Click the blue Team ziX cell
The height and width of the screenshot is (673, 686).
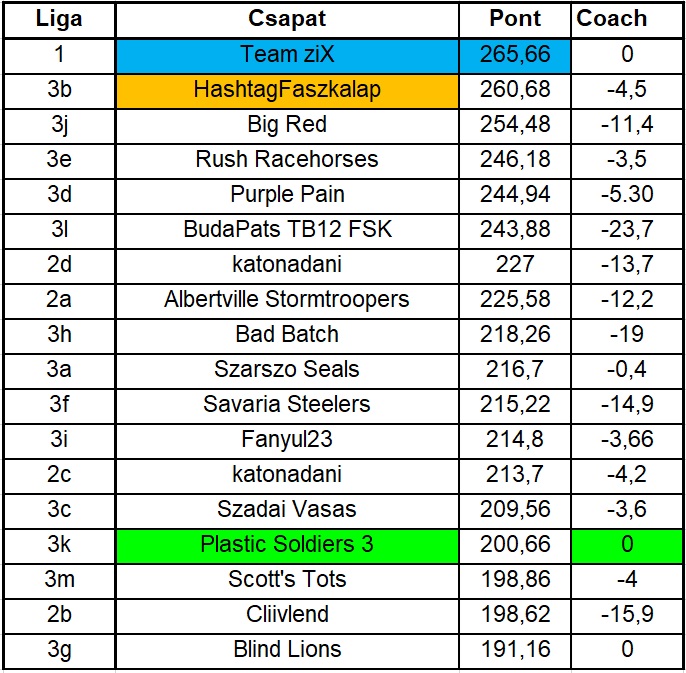pyautogui.click(x=287, y=54)
